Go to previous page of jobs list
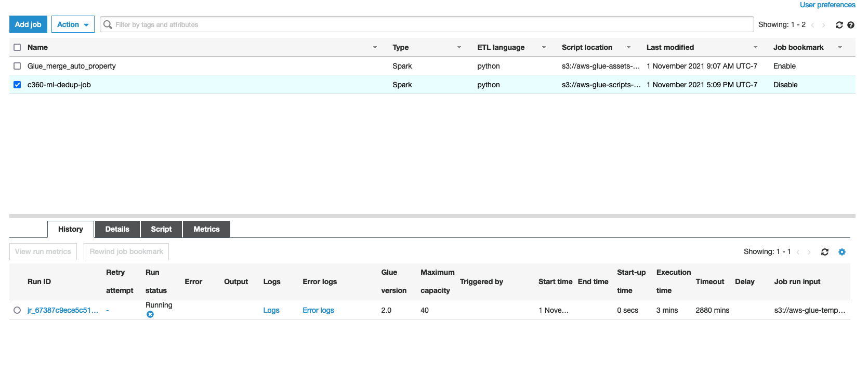The height and width of the screenshot is (373, 868). (812, 25)
